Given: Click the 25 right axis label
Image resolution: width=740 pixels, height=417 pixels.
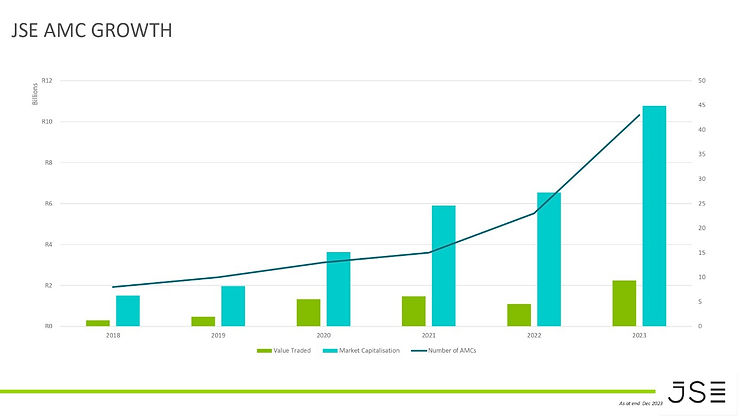Looking at the screenshot, I should tap(702, 204).
